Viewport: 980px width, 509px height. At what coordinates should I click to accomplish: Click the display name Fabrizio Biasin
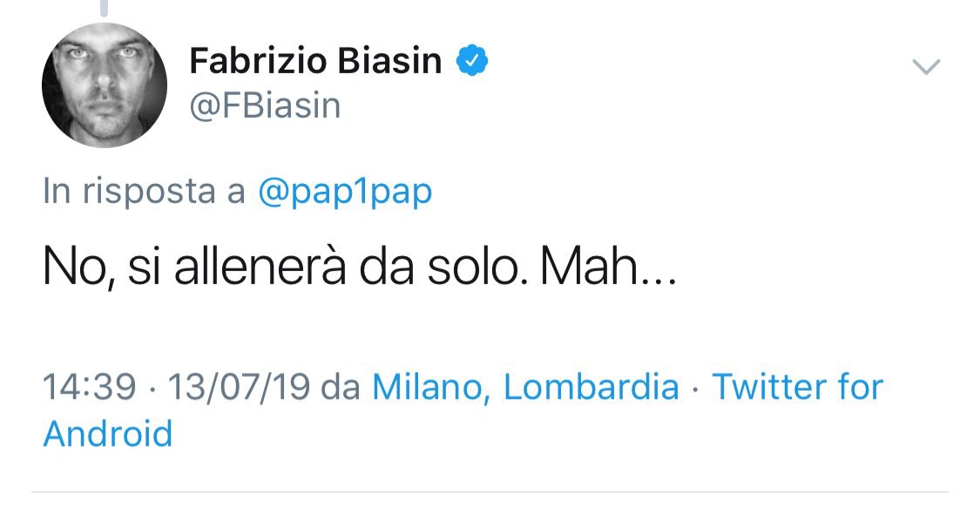315,62
